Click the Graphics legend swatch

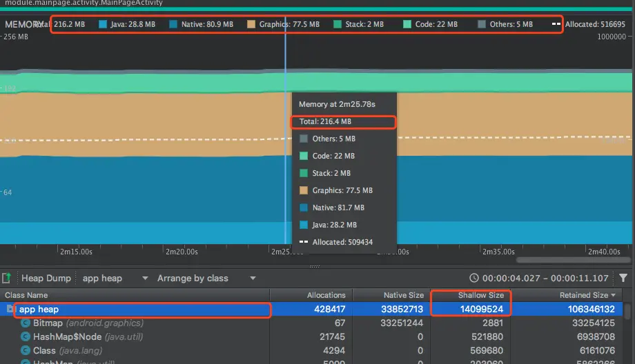click(251, 24)
